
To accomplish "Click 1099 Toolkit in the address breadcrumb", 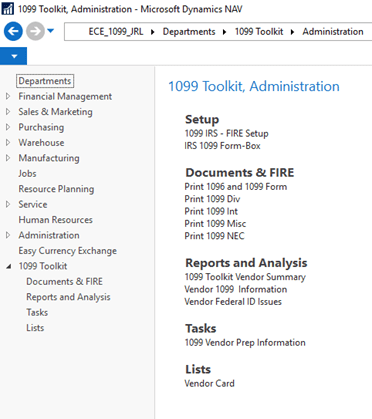I will tap(259, 32).
